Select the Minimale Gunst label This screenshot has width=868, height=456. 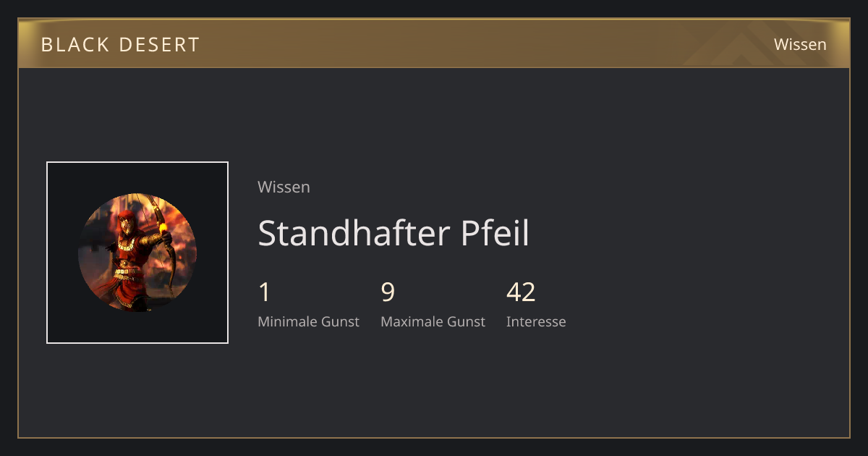pos(308,321)
